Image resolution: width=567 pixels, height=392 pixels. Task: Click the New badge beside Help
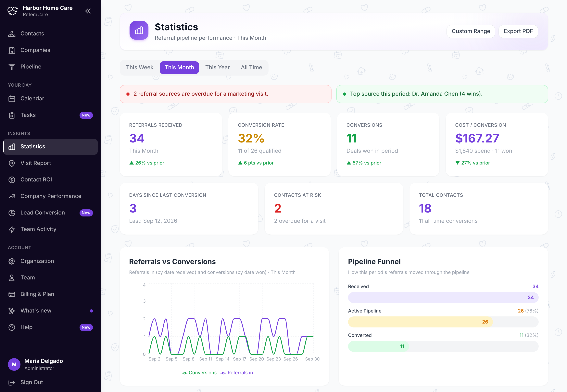pyautogui.click(x=86, y=327)
